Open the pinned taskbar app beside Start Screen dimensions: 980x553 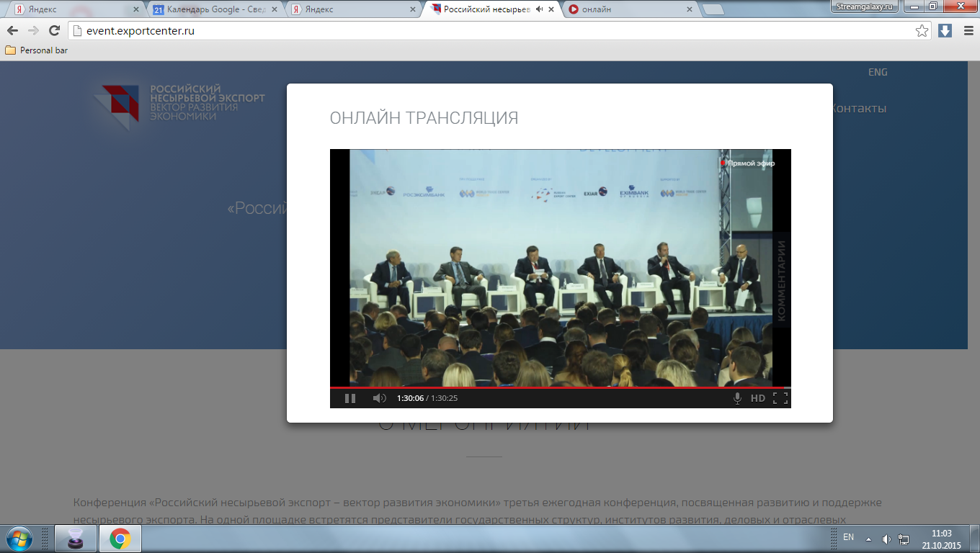[x=75, y=539]
